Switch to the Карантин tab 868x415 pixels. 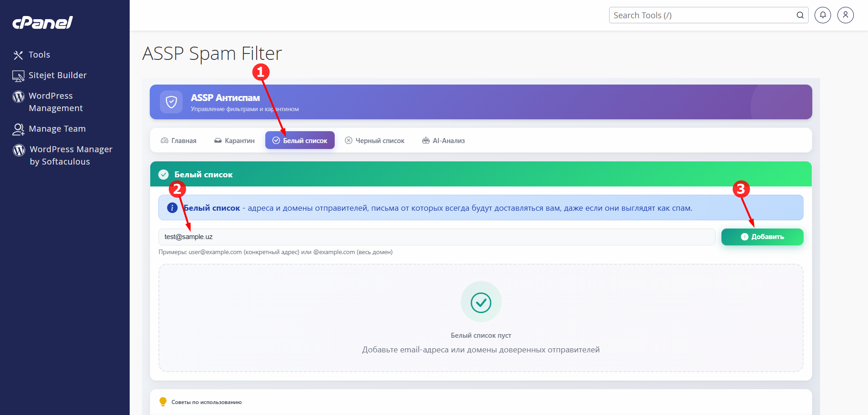[234, 141]
